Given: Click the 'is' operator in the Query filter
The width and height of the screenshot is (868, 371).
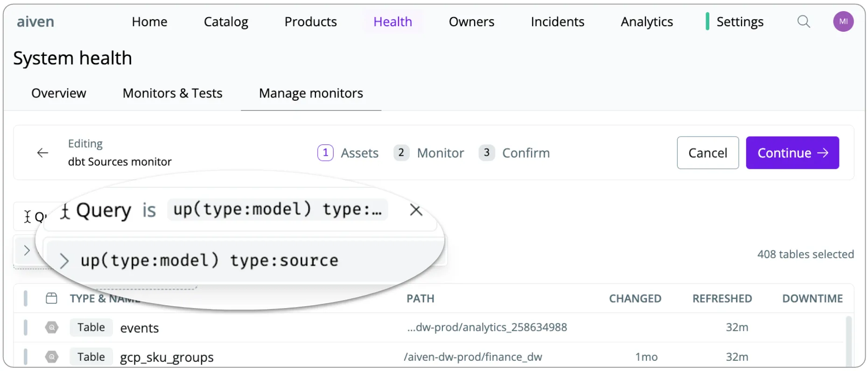Looking at the screenshot, I should click(x=149, y=211).
